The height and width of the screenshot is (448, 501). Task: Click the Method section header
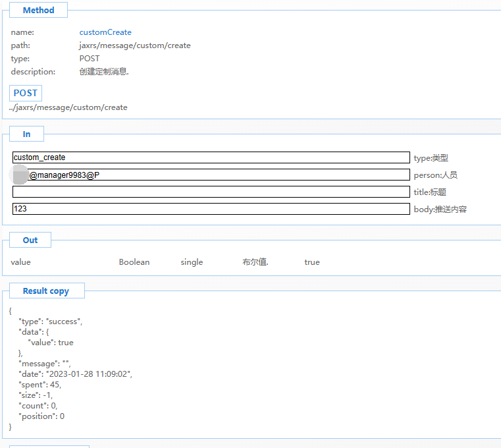tap(38, 10)
